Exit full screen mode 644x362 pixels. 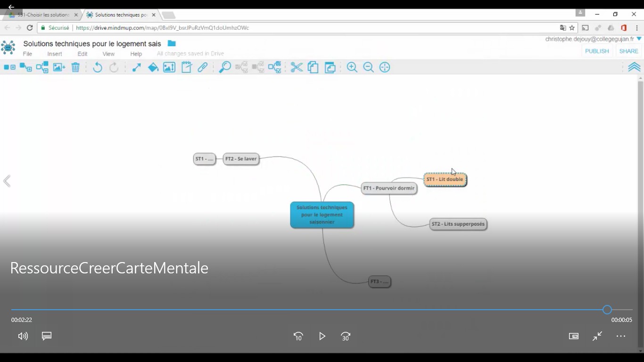pyautogui.click(x=597, y=336)
